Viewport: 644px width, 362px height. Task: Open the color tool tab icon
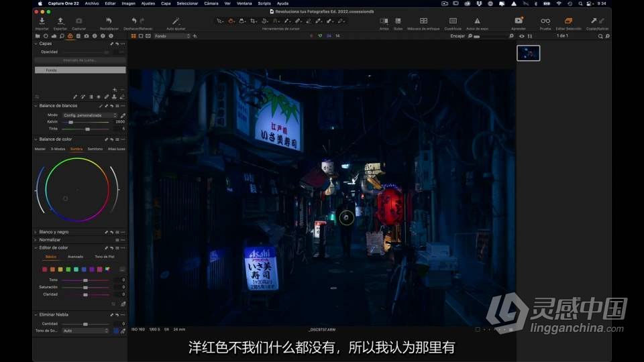[70, 36]
